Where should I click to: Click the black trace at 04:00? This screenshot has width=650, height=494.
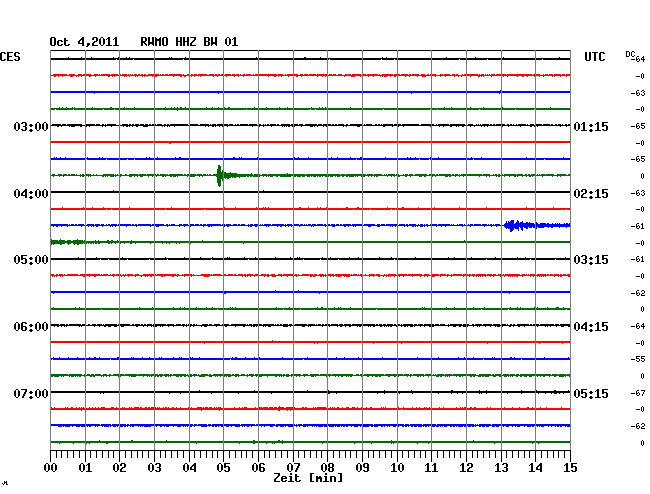click(x=310, y=192)
